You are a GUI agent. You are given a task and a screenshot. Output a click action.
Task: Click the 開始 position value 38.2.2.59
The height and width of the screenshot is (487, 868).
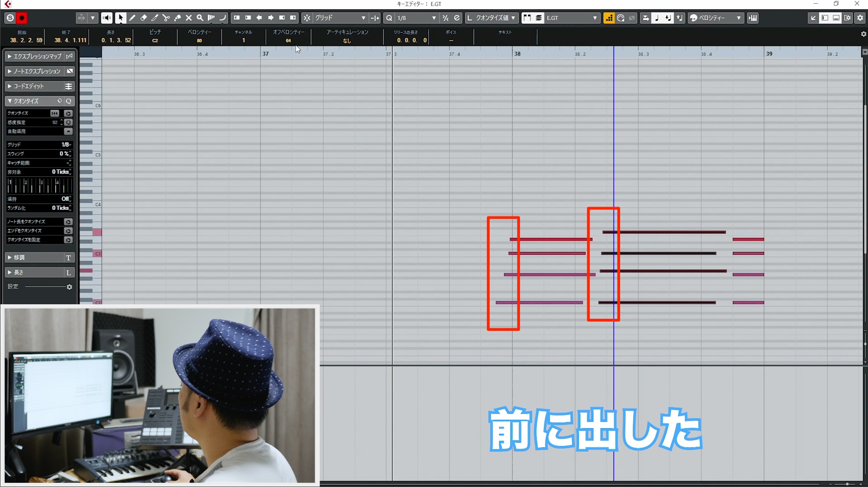(x=26, y=40)
